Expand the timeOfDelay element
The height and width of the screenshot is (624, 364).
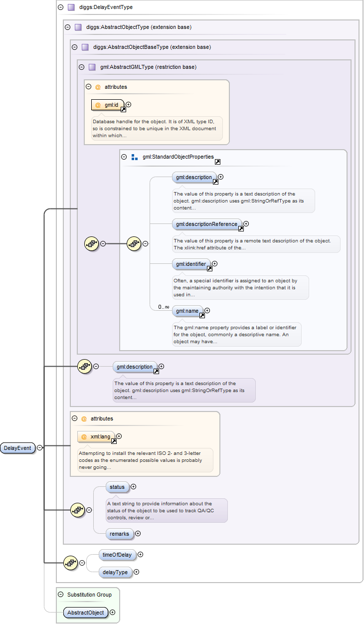[141, 554]
